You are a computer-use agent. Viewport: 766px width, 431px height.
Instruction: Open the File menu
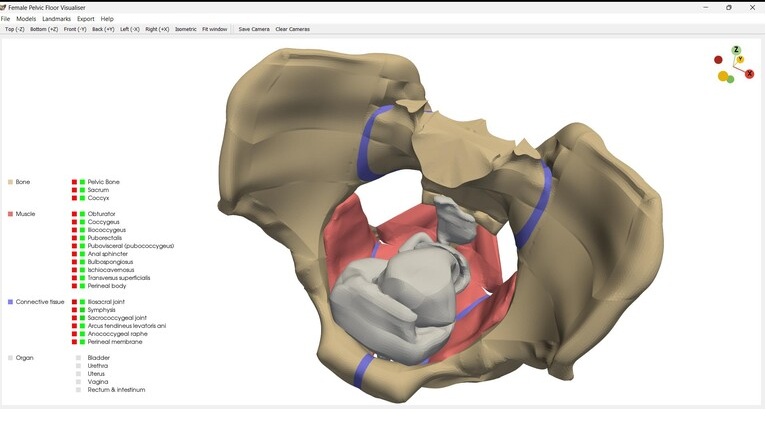point(6,19)
